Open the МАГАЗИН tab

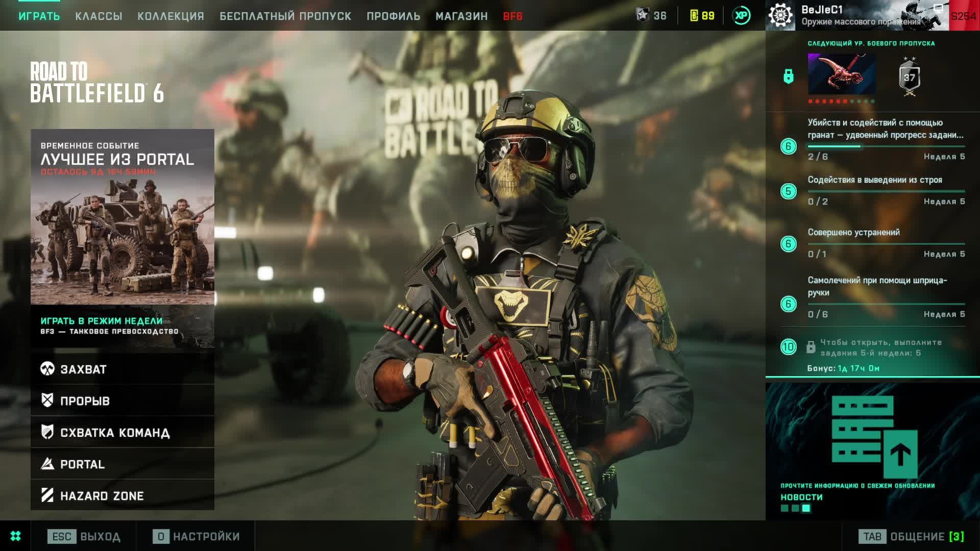(461, 16)
